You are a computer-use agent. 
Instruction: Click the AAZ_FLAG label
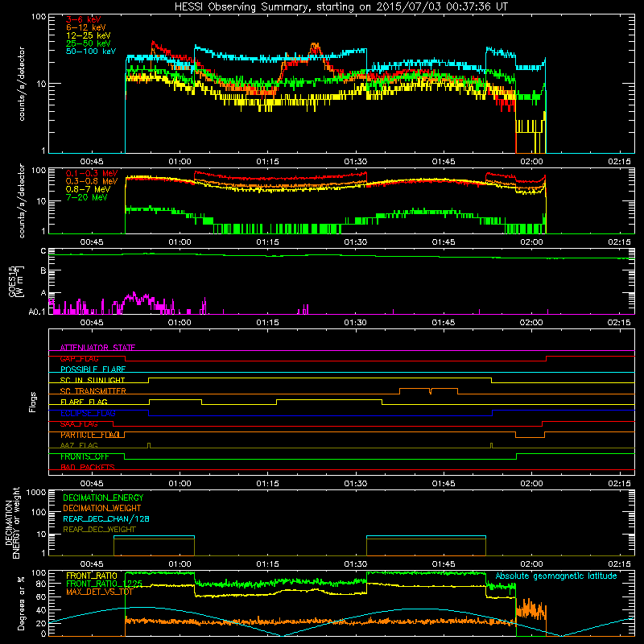(79, 446)
